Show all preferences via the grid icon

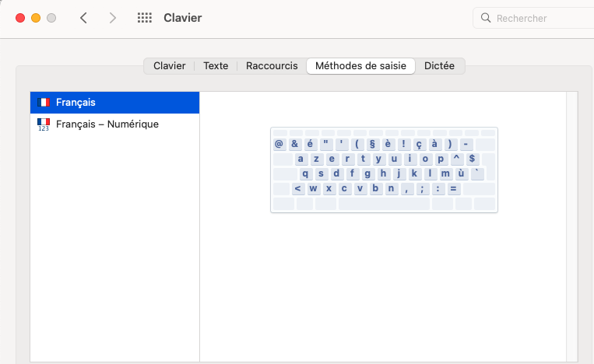[144, 18]
